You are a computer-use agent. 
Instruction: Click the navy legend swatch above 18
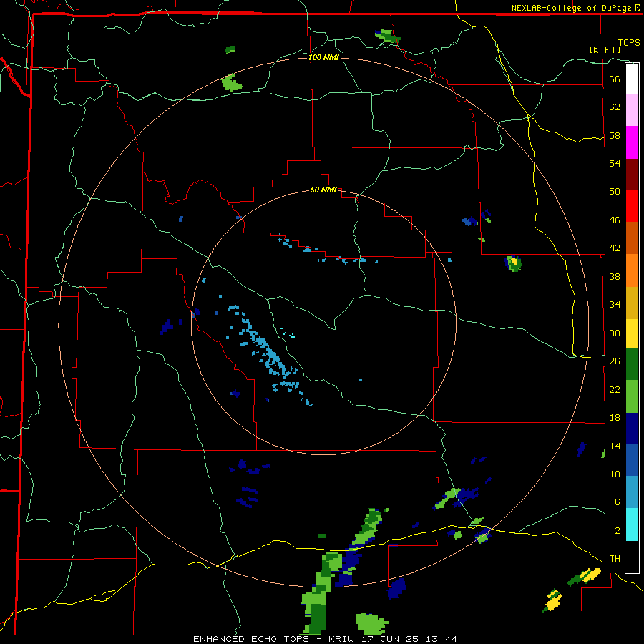coord(632,429)
